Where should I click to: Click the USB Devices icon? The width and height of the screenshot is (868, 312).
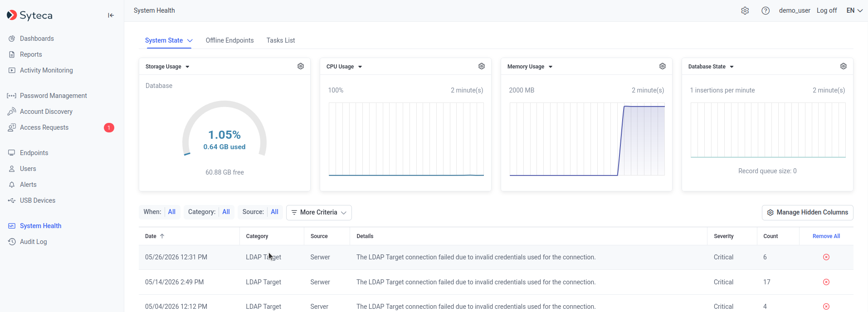(x=12, y=200)
